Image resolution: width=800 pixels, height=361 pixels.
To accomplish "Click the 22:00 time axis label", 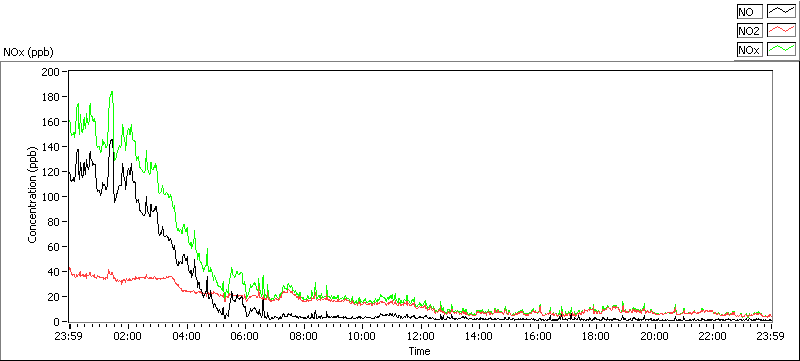I will pyautogui.click(x=713, y=337).
